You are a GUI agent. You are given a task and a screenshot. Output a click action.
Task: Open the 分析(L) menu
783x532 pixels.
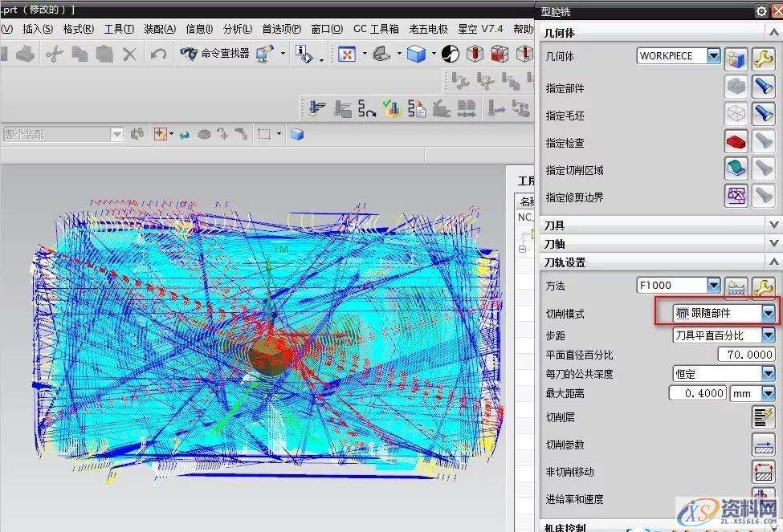coord(238,29)
